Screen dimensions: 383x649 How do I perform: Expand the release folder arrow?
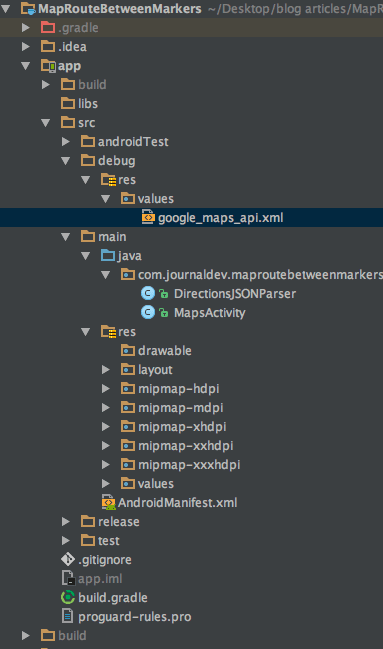tap(65, 522)
